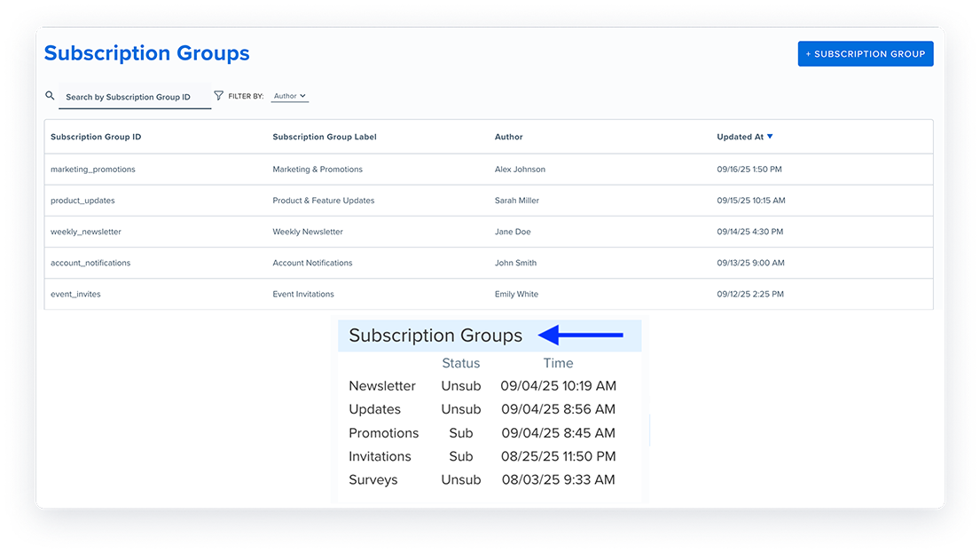
Task: Select the weekly_newsletter row
Action: coord(86,232)
